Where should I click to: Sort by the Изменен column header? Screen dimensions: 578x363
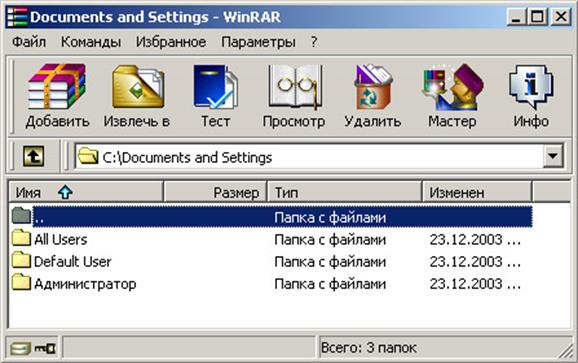477,192
